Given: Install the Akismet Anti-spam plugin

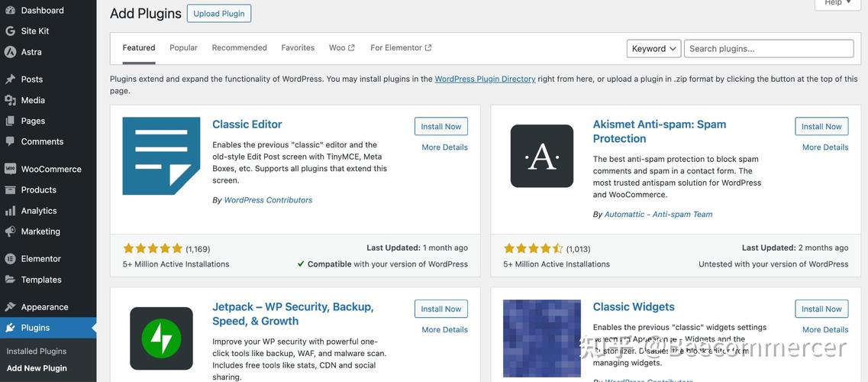Looking at the screenshot, I should pos(821,126).
